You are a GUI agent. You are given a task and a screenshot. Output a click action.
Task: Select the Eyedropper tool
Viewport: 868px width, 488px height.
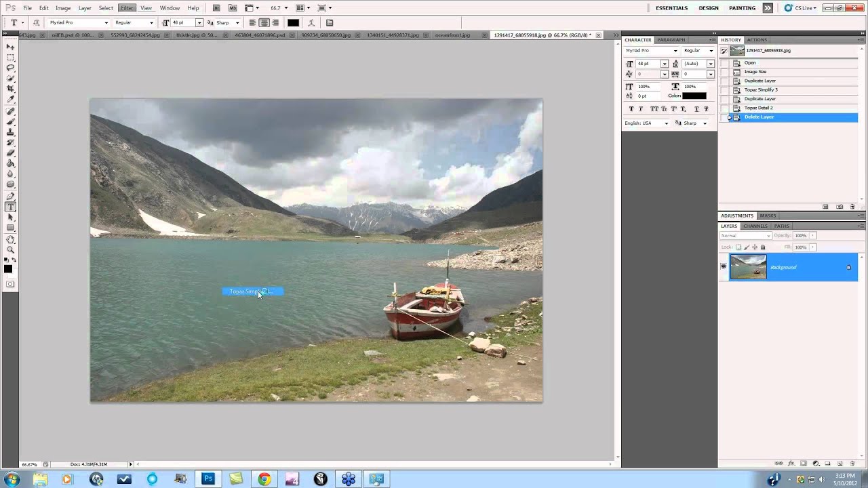10,100
